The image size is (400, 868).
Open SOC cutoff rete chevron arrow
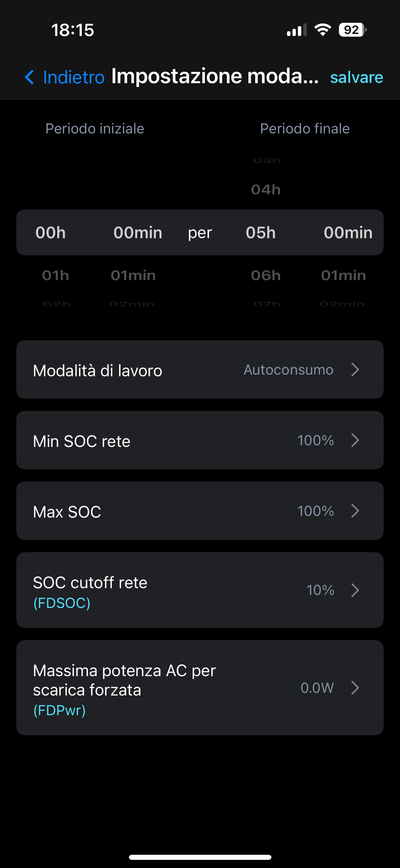point(355,590)
